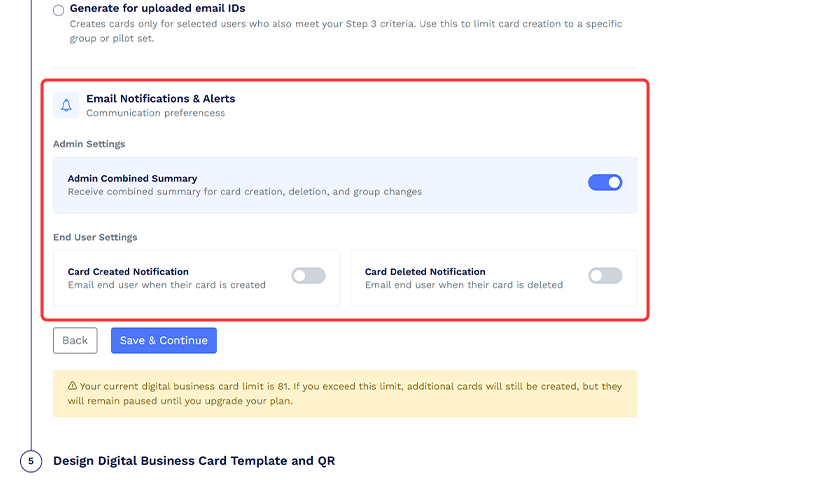Click the Back button
Screen dimensions: 820x480
point(75,340)
